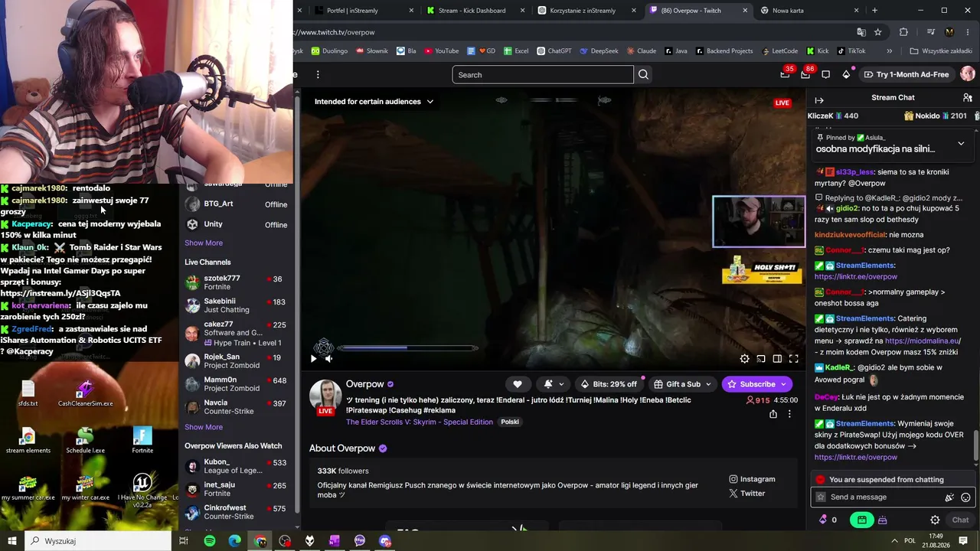Open the notification bell dropdown
This screenshot has width=980, height=551.
[x=553, y=384]
